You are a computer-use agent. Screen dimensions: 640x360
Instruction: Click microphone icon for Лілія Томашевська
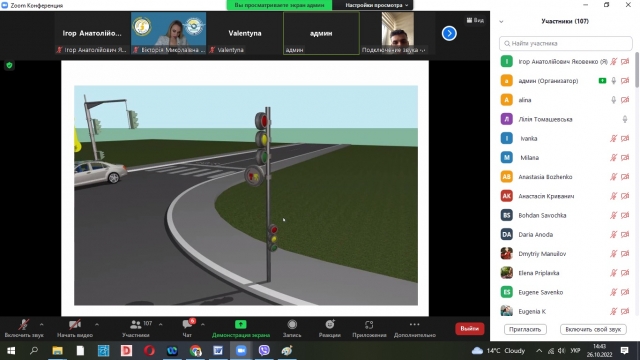[x=625, y=119]
